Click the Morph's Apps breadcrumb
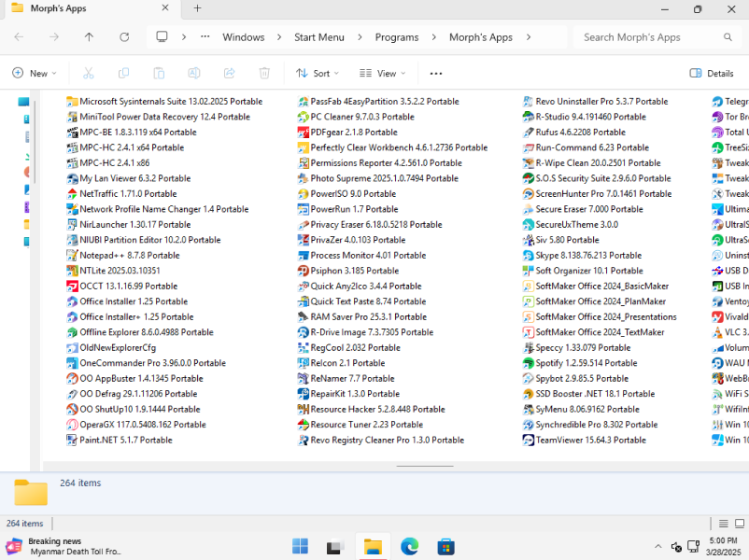 pyautogui.click(x=481, y=36)
